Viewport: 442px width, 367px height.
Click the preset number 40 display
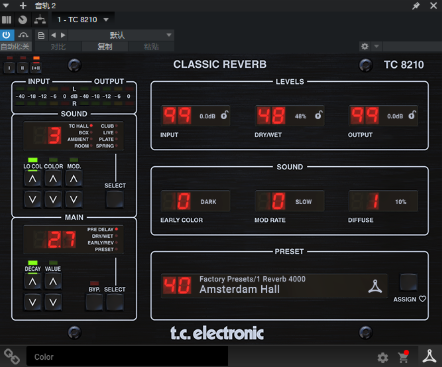(x=177, y=286)
